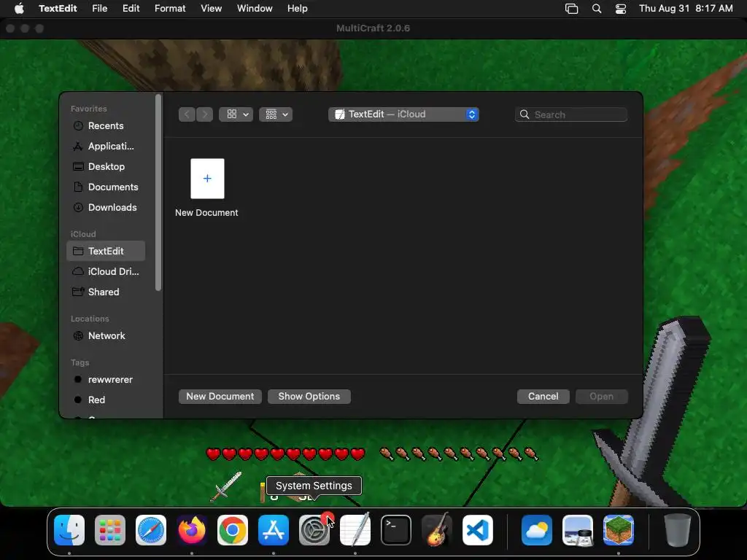The image size is (747, 560).
Task: Select Downloads in the sidebar
Action: tap(106, 208)
